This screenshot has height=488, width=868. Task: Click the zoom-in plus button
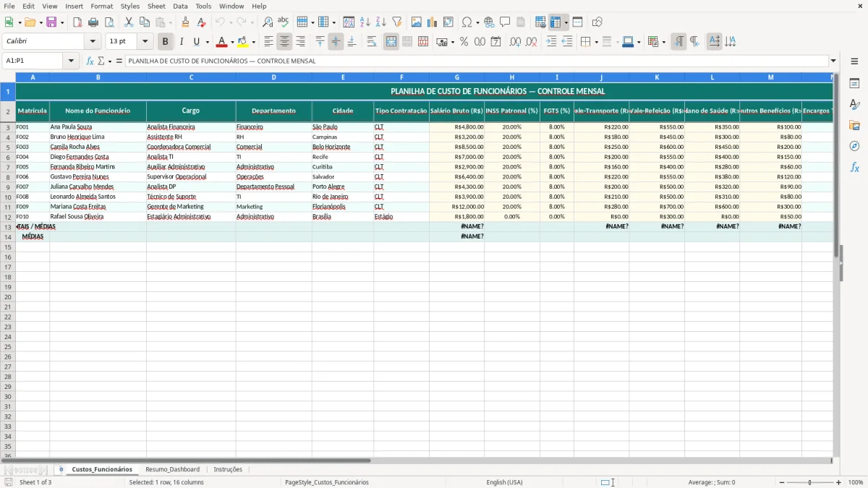839,482
